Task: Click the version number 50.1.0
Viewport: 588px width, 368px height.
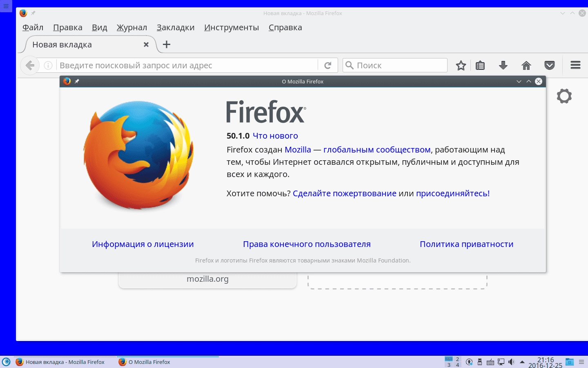Action: point(238,136)
